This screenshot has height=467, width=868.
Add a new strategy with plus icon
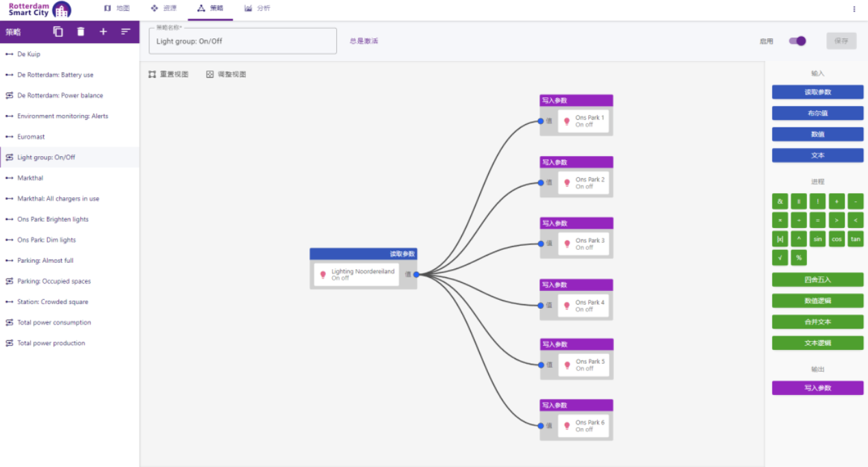[103, 31]
